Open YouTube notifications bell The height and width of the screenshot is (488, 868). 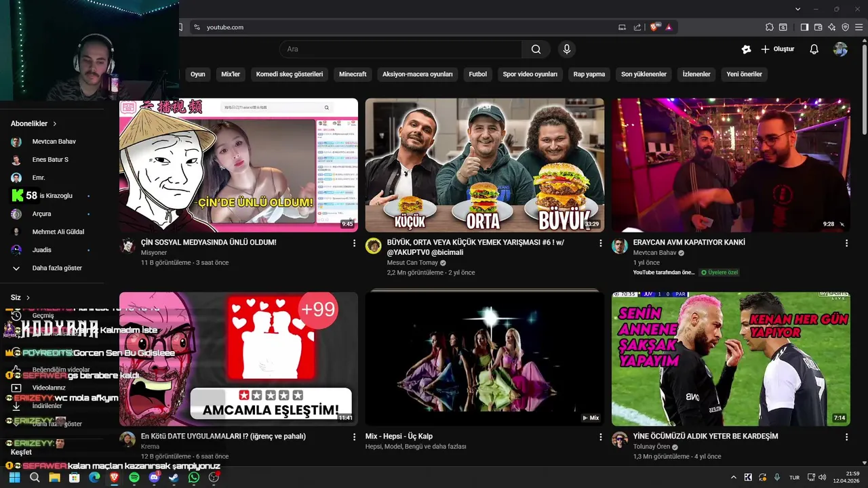click(814, 49)
